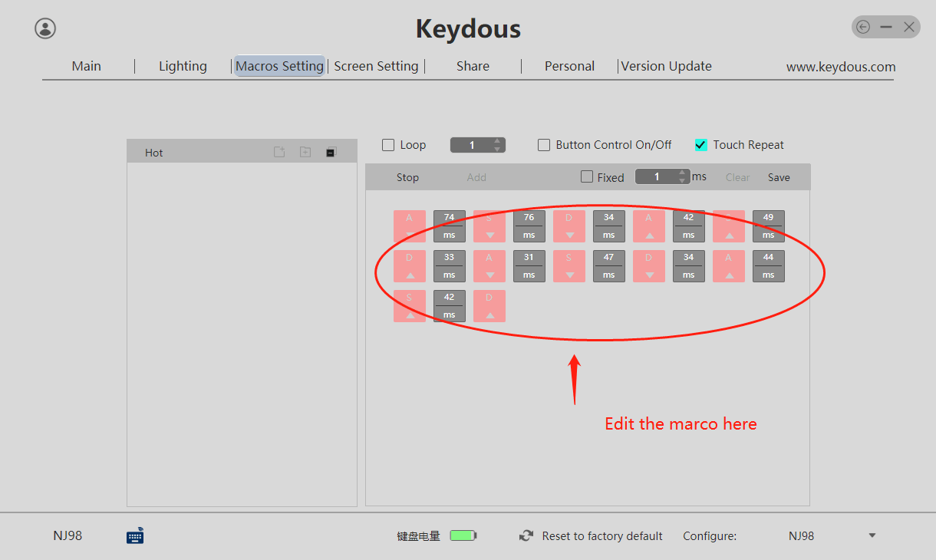The image size is (936, 560).
Task: Open the Configure NJ98 dropdown
Action: point(872,535)
